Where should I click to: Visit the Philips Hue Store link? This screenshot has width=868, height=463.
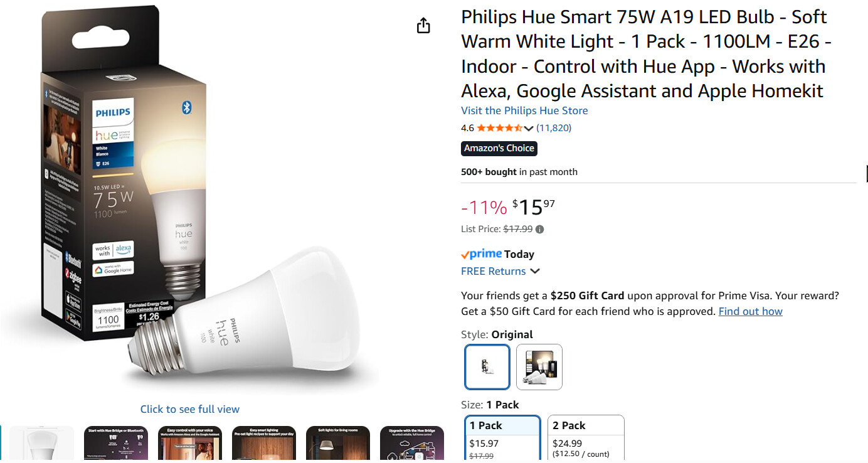[524, 111]
